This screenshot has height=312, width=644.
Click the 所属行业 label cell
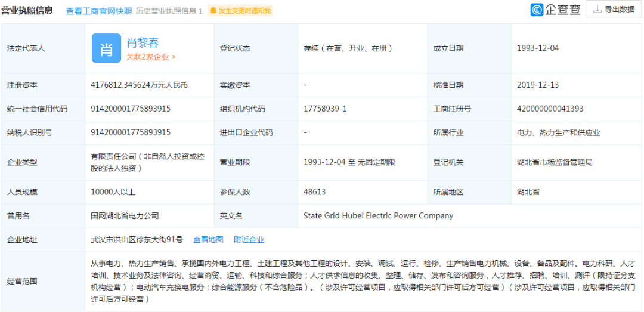(469, 132)
